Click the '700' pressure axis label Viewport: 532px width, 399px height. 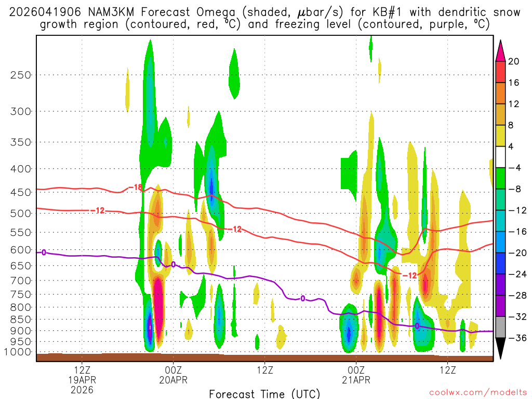coord(21,281)
